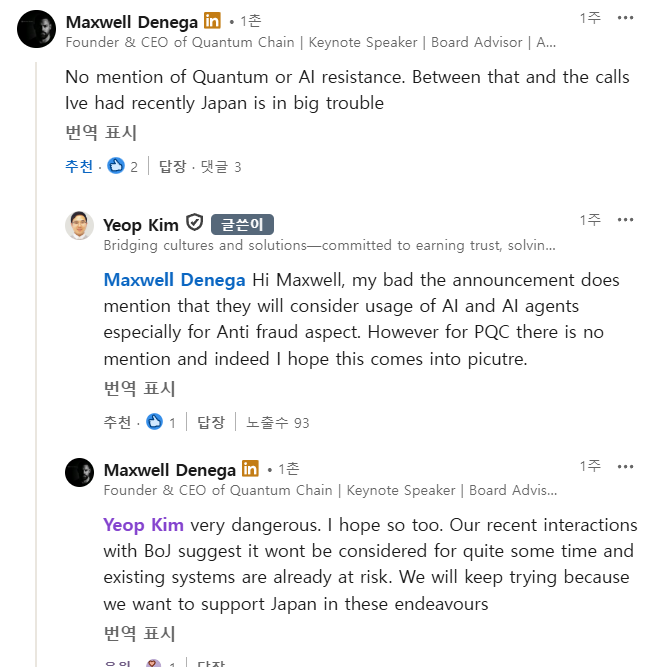This screenshot has height=667, width=660.
Task: Open Yeop Kim's name link
Action: [x=141, y=224]
